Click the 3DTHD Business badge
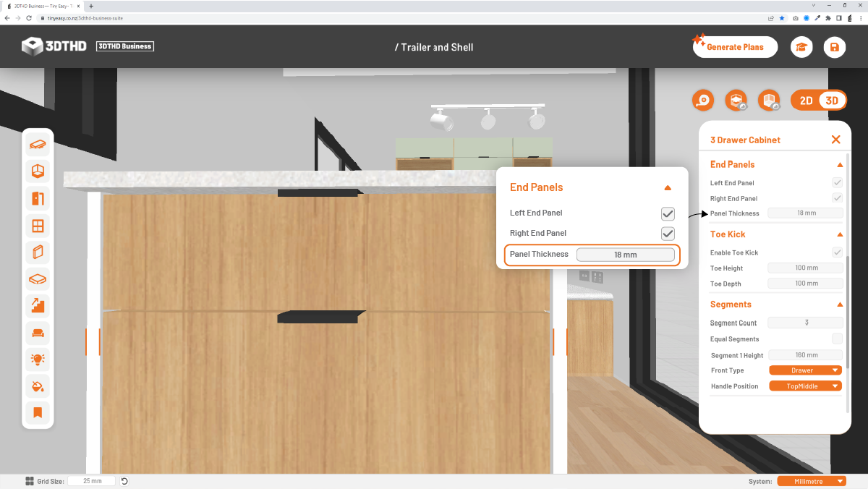This screenshot has height=489, width=868. (124, 46)
